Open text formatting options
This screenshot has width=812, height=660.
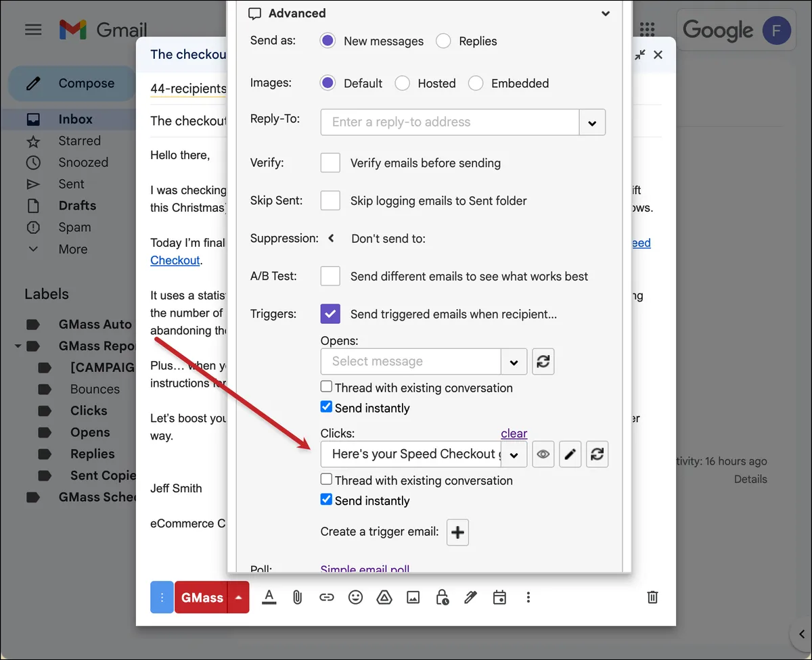pos(269,597)
